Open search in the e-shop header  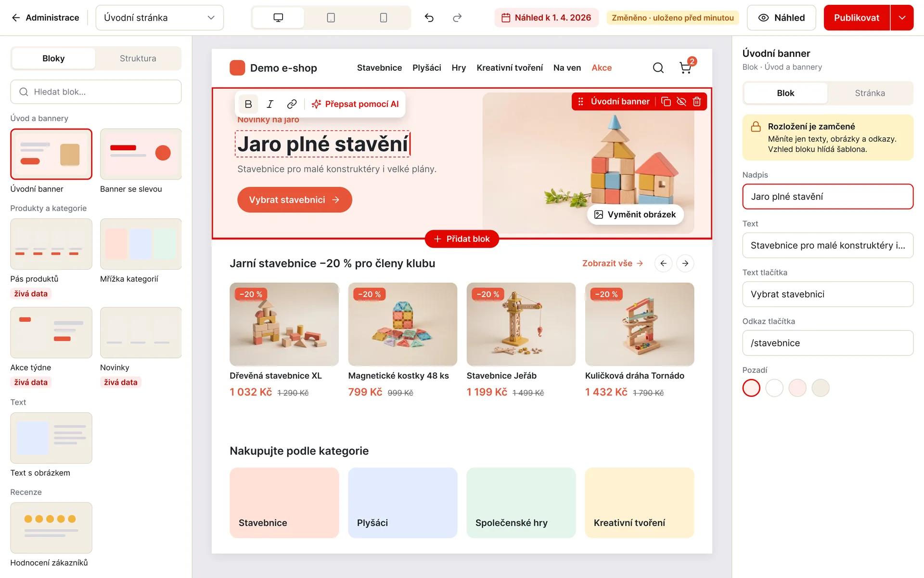click(658, 68)
